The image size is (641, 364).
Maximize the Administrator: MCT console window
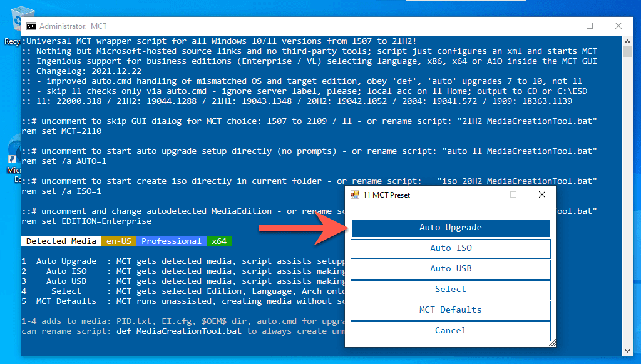coord(589,26)
